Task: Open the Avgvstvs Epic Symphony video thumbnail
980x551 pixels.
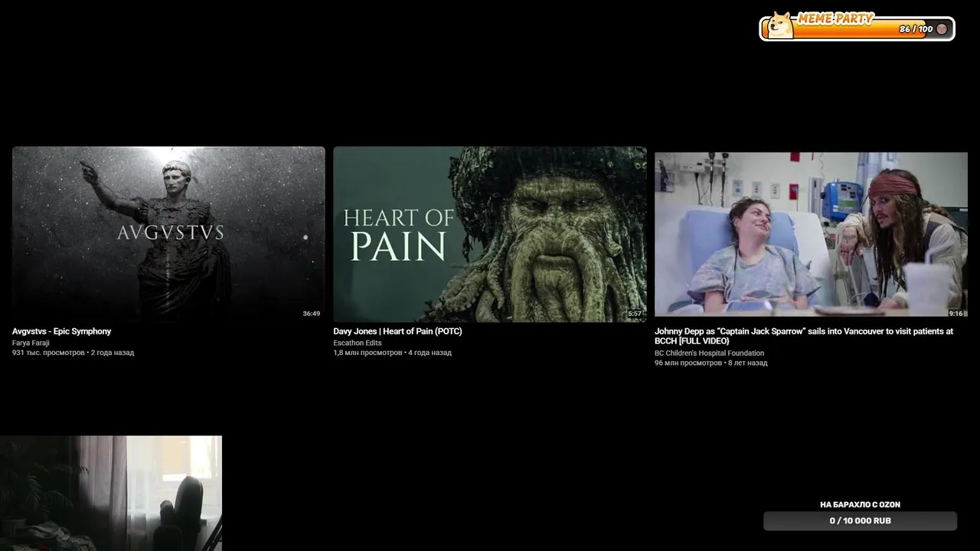Action: point(168,234)
